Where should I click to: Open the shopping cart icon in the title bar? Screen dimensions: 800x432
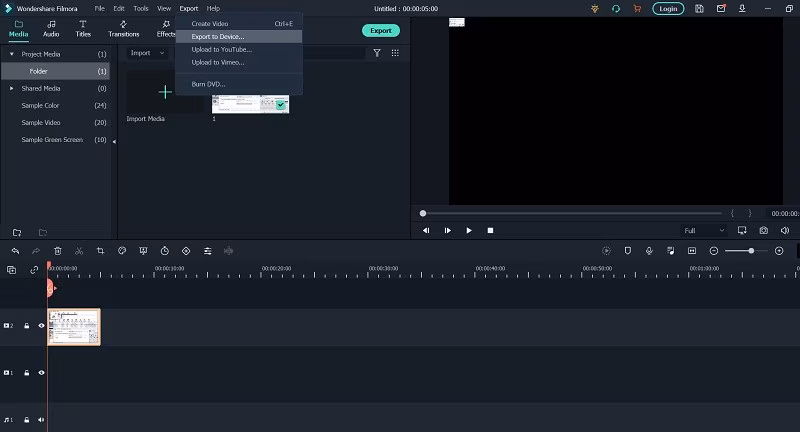(x=637, y=9)
